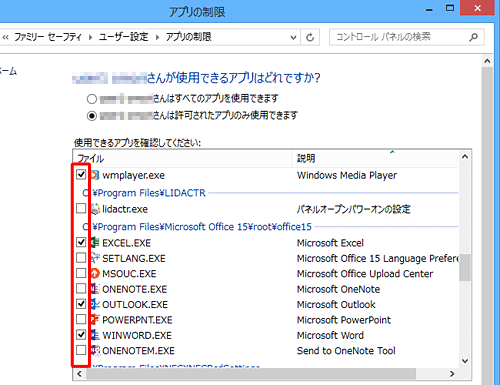Click the 'Microsoft Office Upload Center' description
This screenshot has width=500, height=385.
tap(365, 274)
